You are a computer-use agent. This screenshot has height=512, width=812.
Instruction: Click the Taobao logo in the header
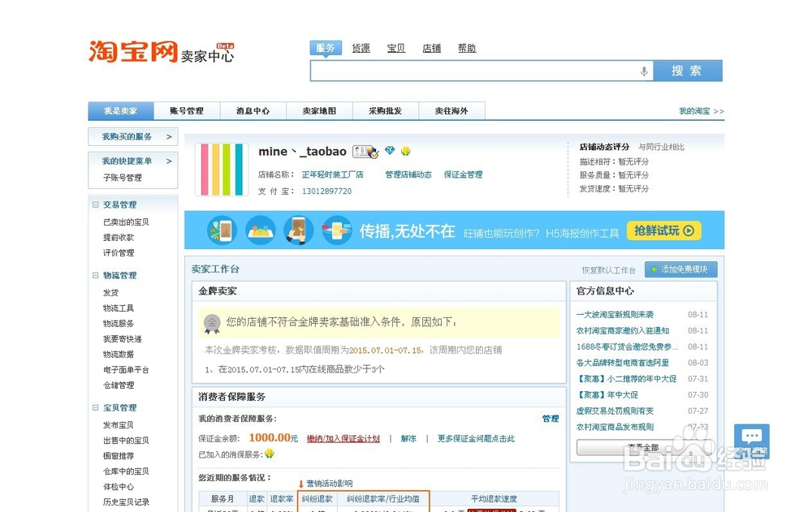point(133,52)
